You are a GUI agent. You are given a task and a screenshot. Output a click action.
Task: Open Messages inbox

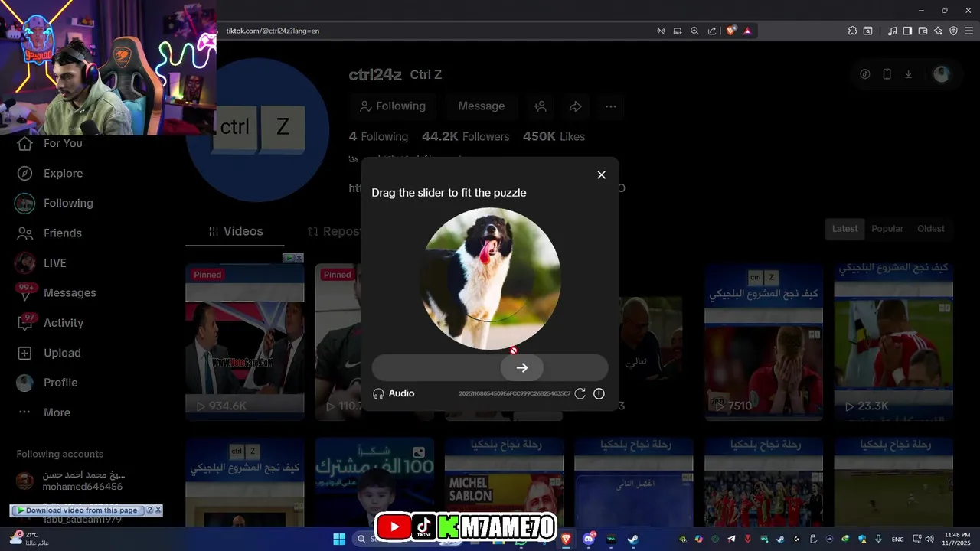pyautogui.click(x=55, y=292)
